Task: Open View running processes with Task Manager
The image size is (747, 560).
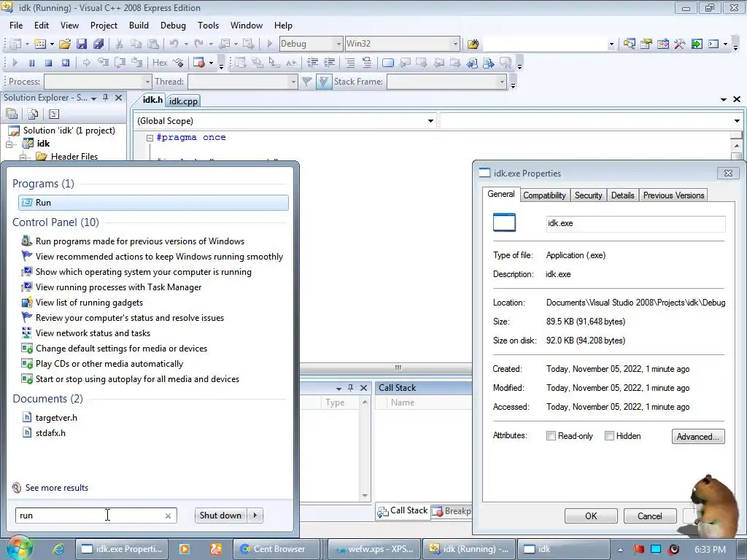Action: coord(118,287)
